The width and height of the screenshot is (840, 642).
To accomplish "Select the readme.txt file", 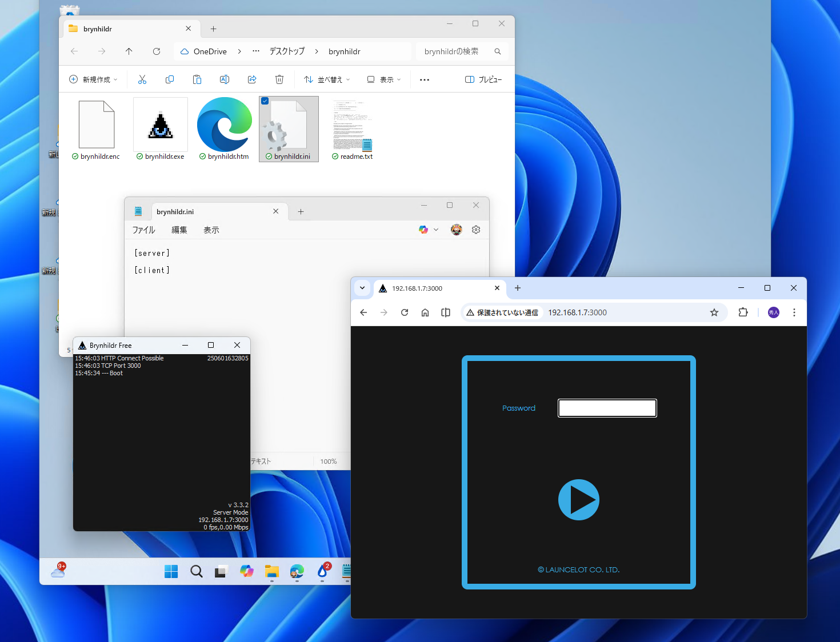I will [353, 130].
